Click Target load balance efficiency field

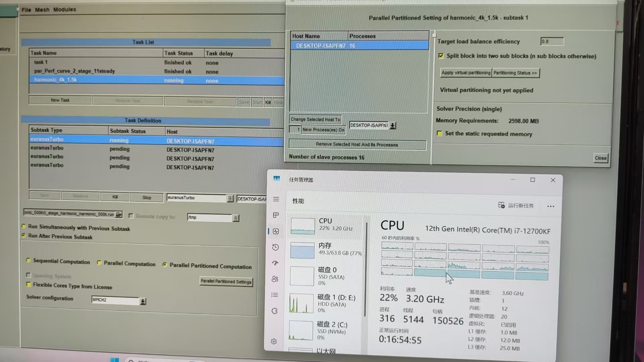coord(552,41)
